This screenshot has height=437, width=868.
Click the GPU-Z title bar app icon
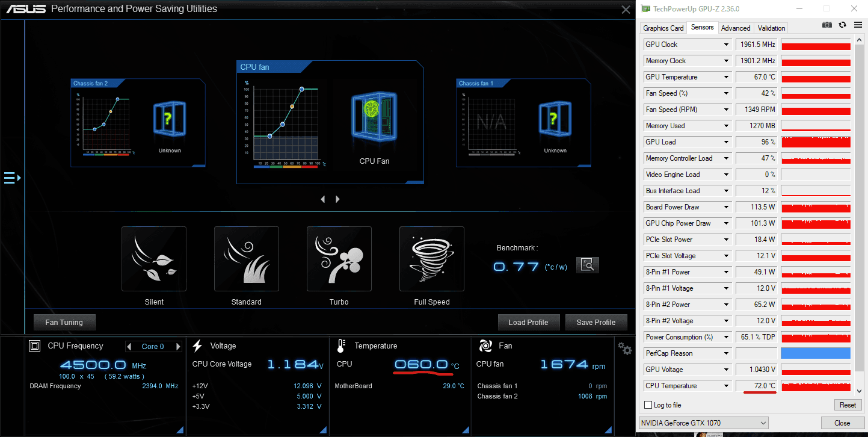tap(646, 9)
